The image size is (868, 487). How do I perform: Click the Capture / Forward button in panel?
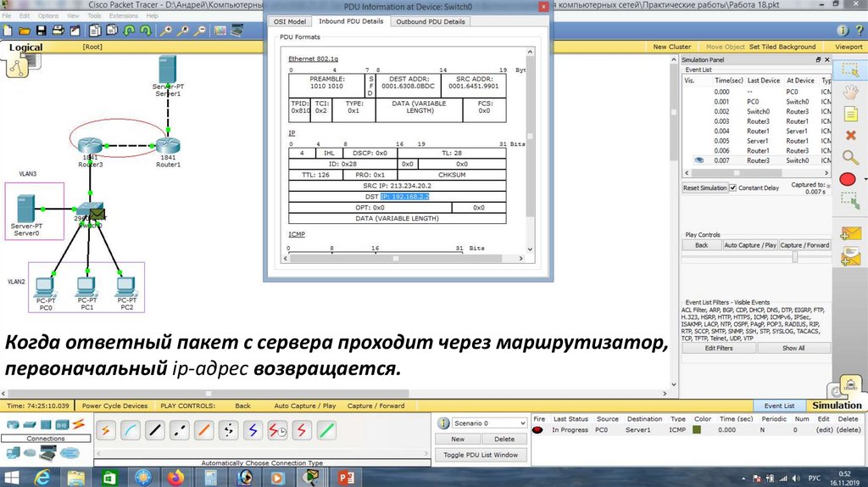tap(805, 245)
